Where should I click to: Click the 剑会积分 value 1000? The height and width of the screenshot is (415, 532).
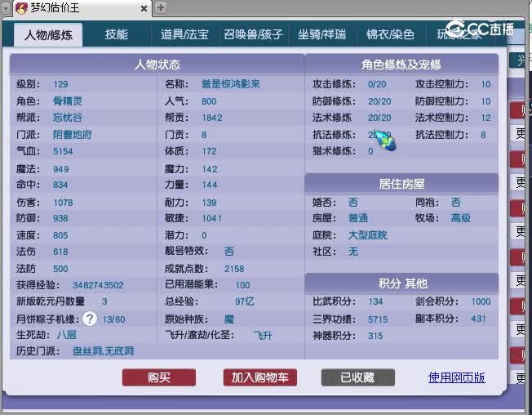481,301
